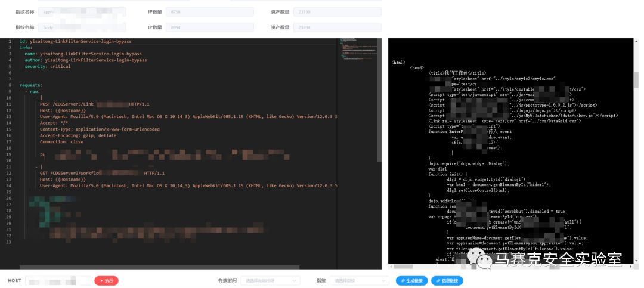Click the '<html>' tag in response panel
Image resolution: width=644 pixels, height=288 pixels.
[398, 63]
